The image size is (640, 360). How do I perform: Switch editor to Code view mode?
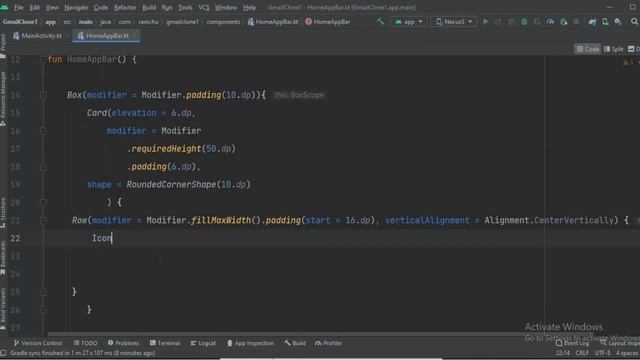coord(587,49)
